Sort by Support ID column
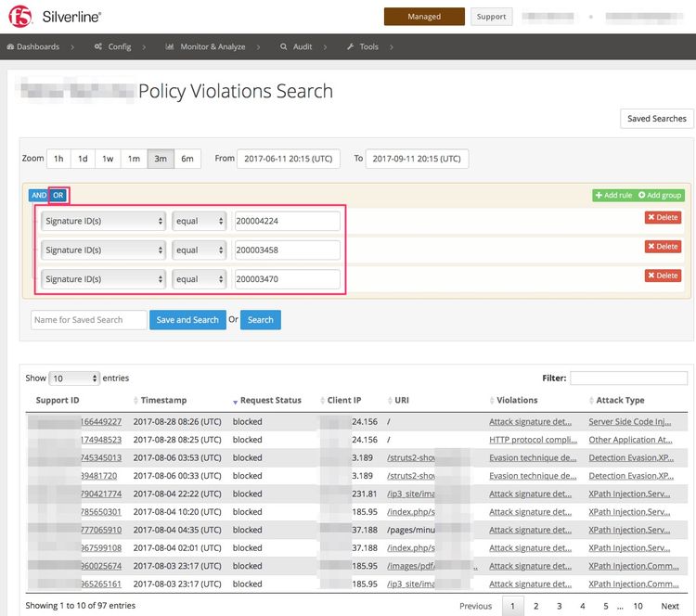The width and height of the screenshot is (696, 616). coord(58,401)
